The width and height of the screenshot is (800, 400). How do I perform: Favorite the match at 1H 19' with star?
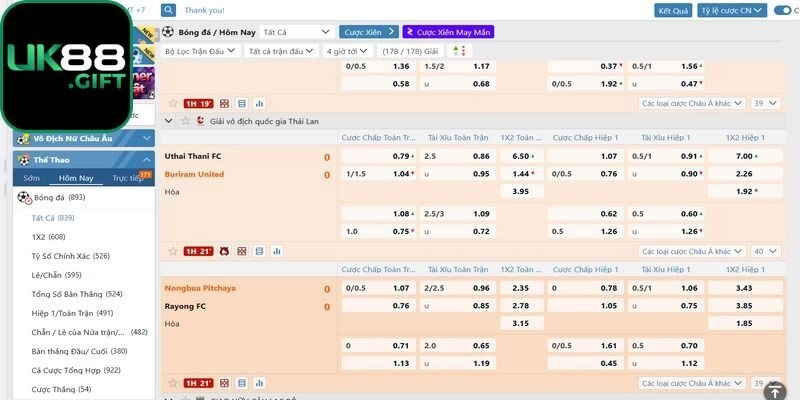pyautogui.click(x=173, y=103)
